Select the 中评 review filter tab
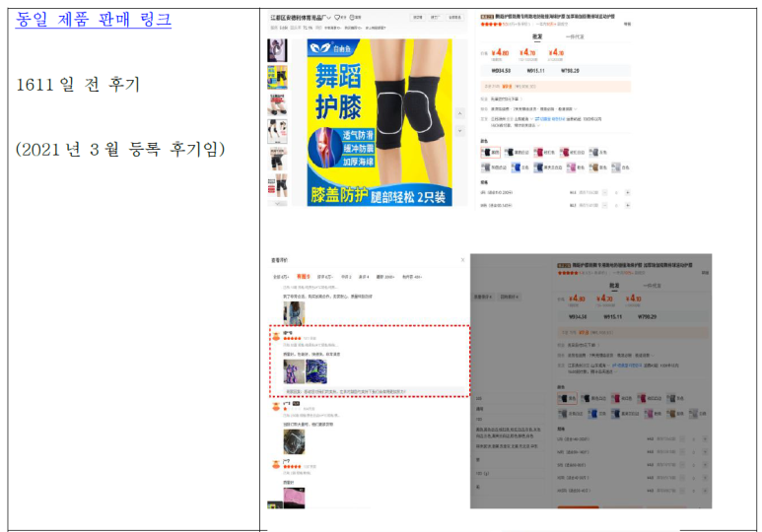The width and height of the screenshot is (762, 532). (346, 277)
